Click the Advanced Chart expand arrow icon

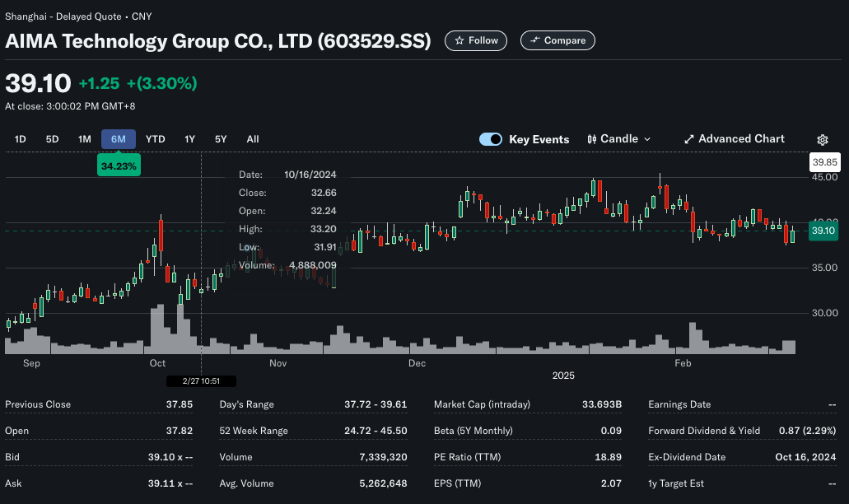click(688, 139)
